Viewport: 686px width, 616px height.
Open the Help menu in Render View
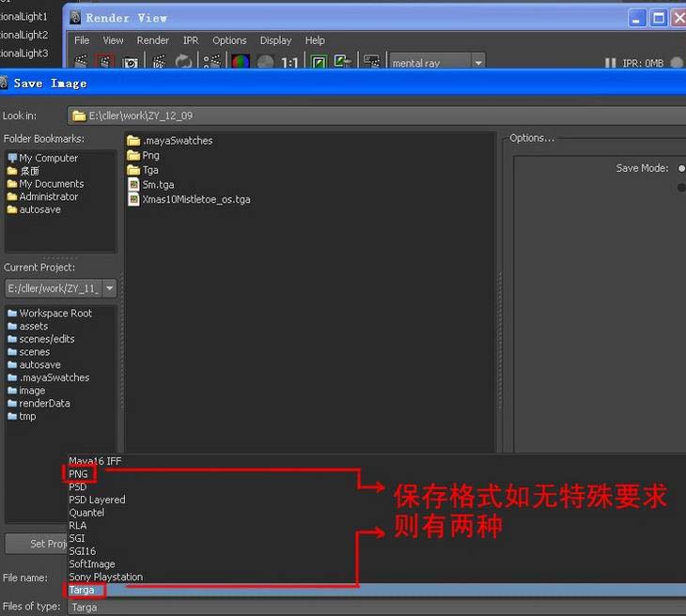coord(315,40)
